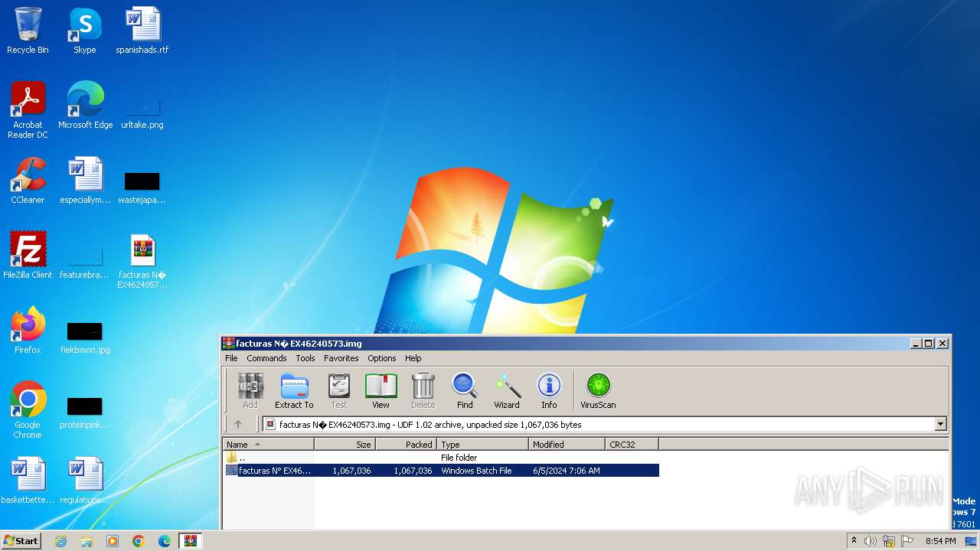Run VirusScan from the toolbar
The image size is (980, 551).
pos(598,391)
